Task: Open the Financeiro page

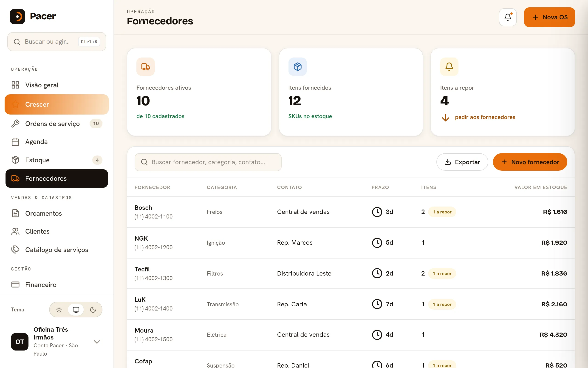Action: pos(57,285)
